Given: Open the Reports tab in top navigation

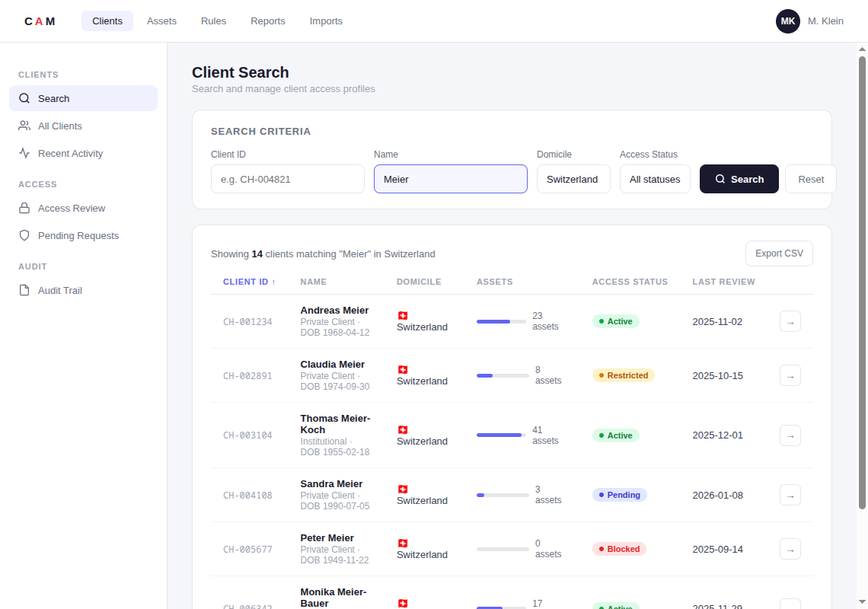Looking at the screenshot, I should coord(268,21).
